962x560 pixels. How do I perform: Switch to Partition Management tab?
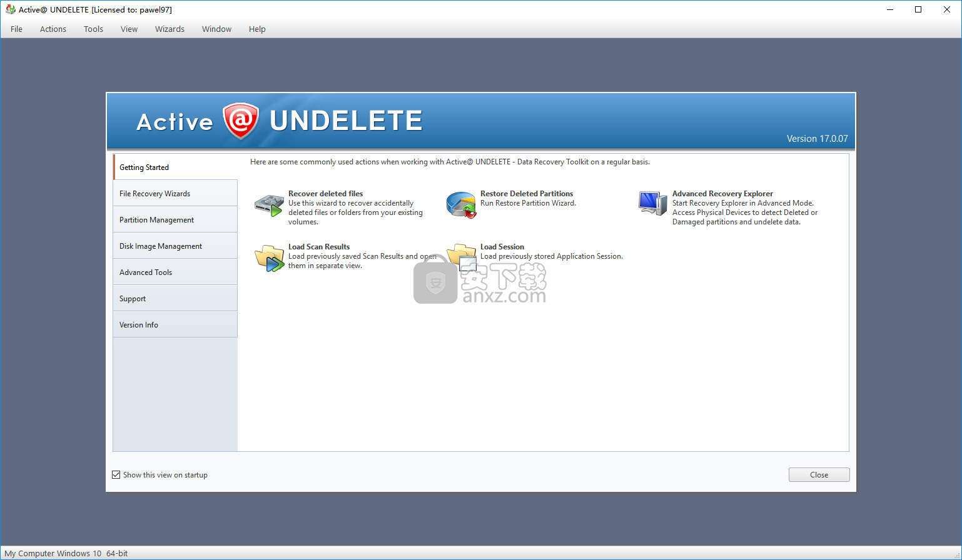point(175,219)
